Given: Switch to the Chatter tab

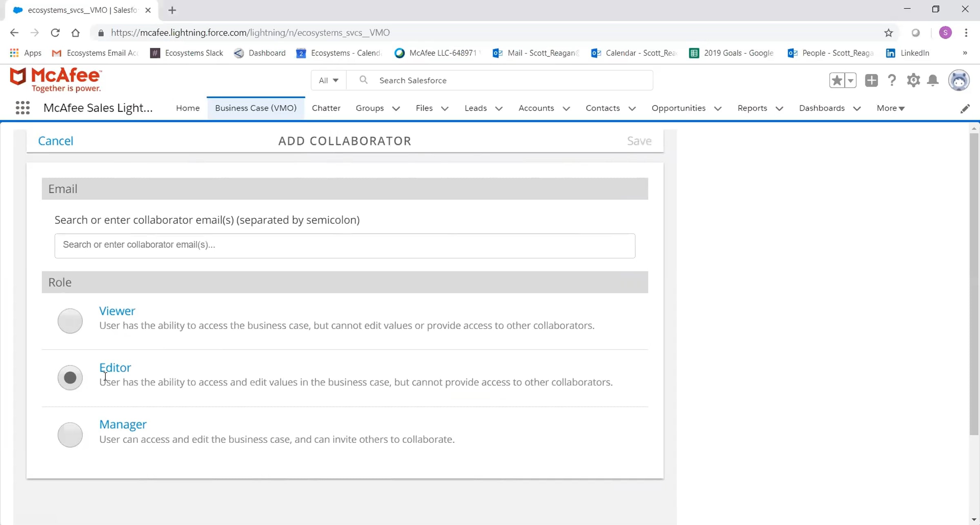Looking at the screenshot, I should [326, 108].
